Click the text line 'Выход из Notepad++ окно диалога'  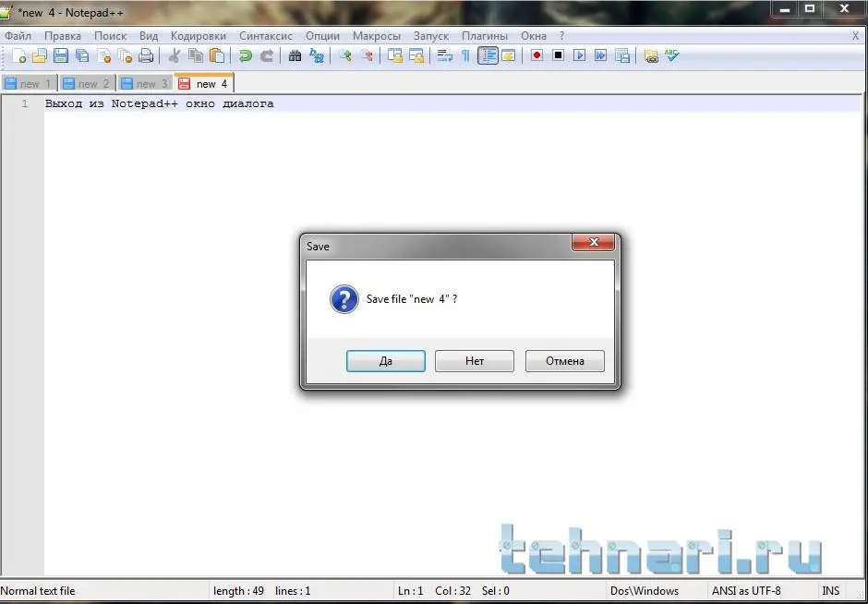click(160, 103)
